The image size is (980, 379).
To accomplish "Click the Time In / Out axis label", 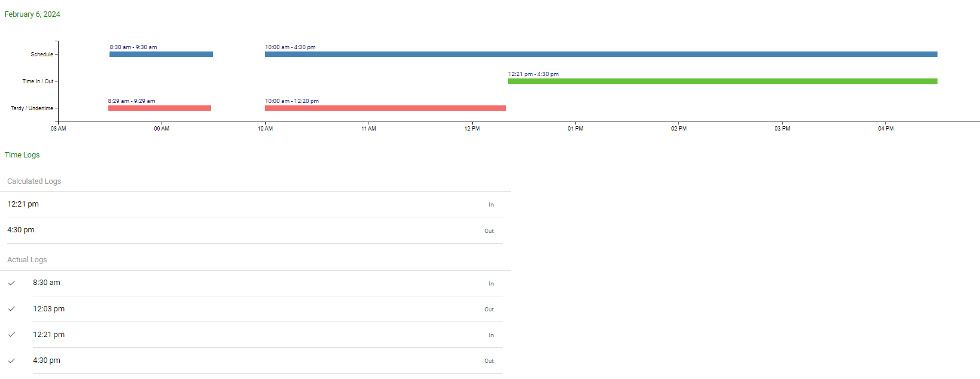I will coord(38,81).
